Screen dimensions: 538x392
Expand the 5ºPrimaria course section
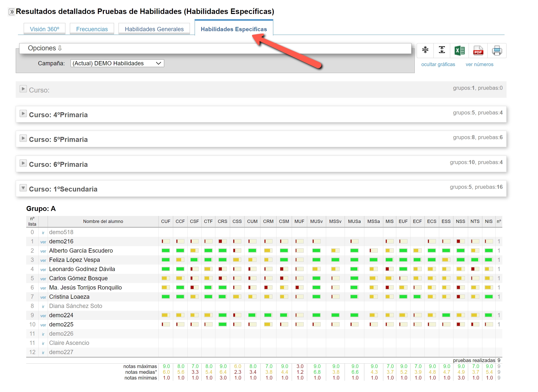tap(23, 138)
